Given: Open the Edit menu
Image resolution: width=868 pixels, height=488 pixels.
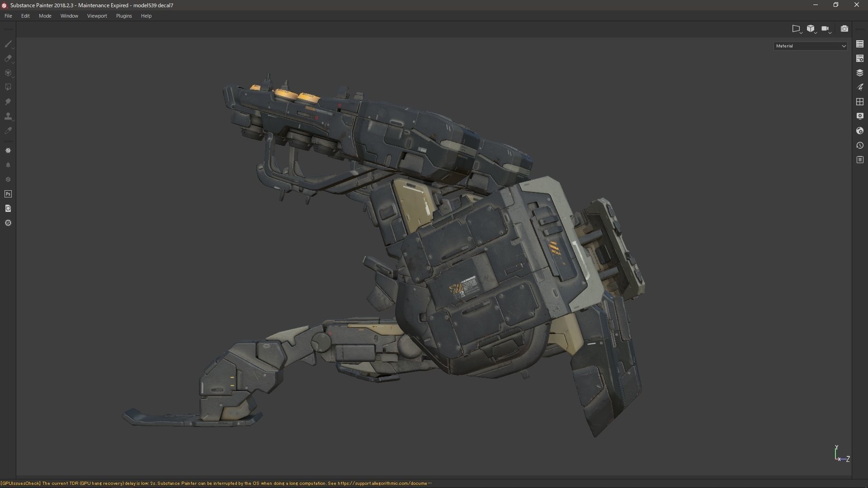Looking at the screenshot, I should point(25,16).
